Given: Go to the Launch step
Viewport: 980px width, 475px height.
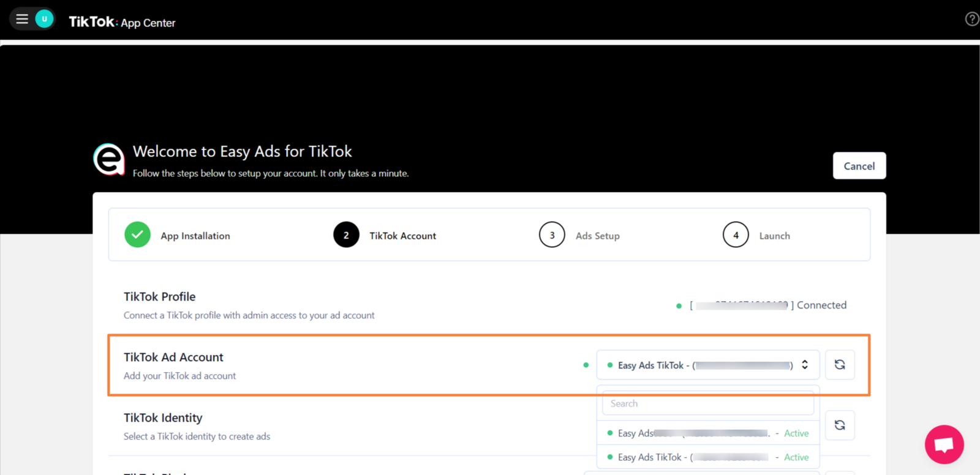Looking at the screenshot, I should (774, 236).
